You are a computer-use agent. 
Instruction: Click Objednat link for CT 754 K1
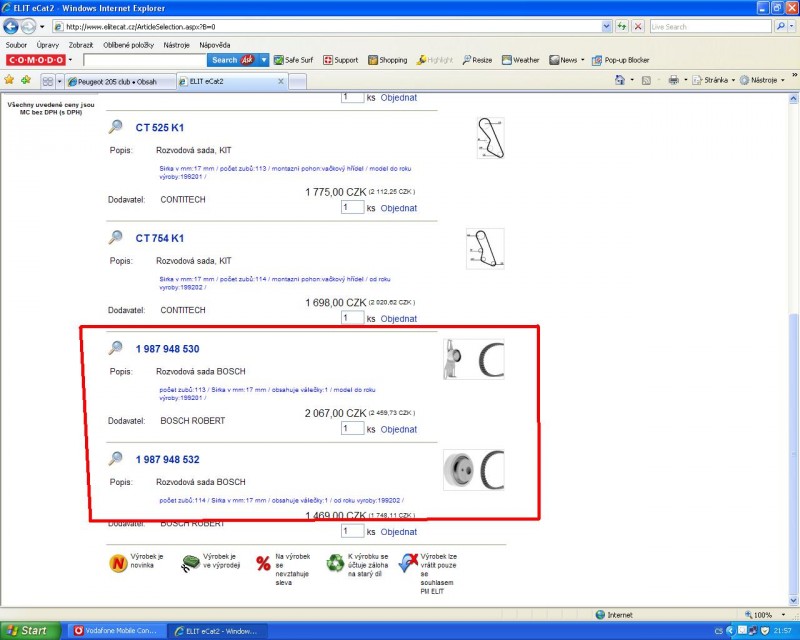398,319
